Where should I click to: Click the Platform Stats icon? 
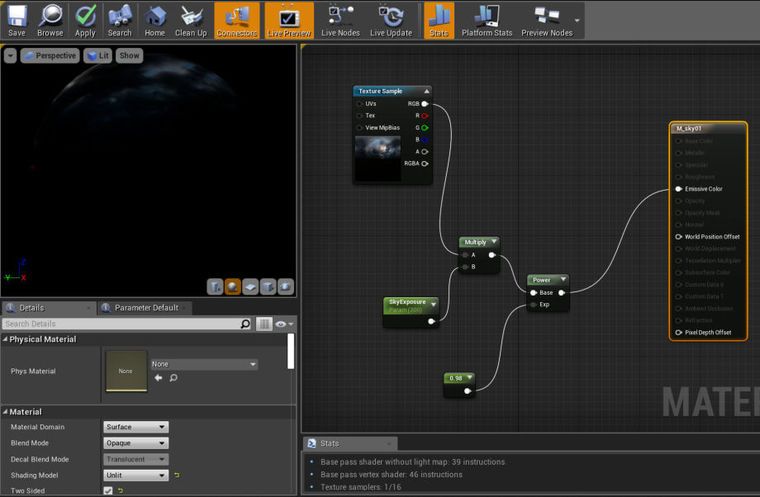(487, 20)
